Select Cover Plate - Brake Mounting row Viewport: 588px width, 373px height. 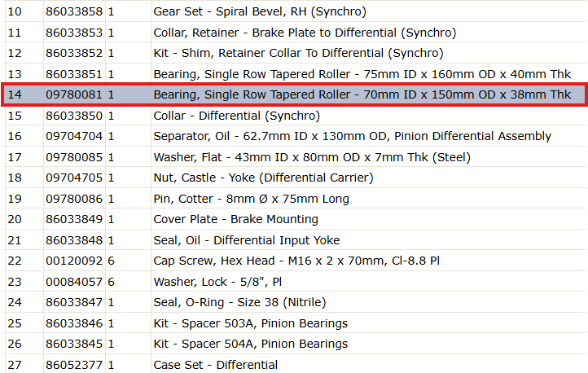pos(294,219)
